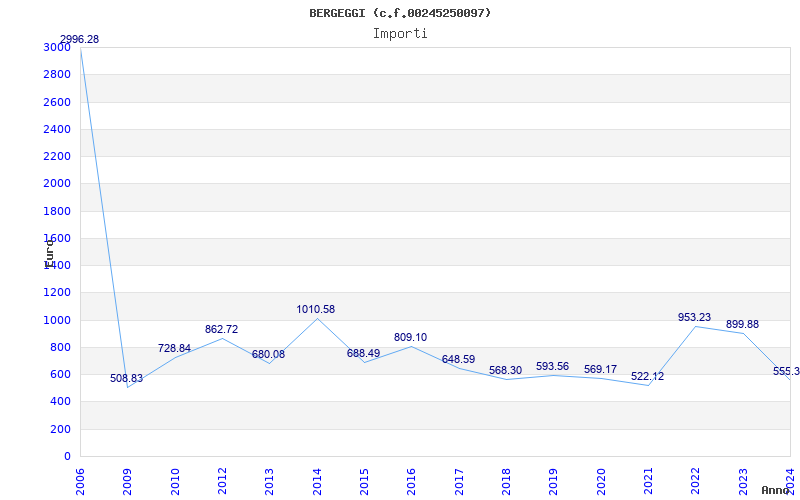Click the 200 y-axis tick label
The height and width of the screenshot is (500, 800).
[60, 430]
